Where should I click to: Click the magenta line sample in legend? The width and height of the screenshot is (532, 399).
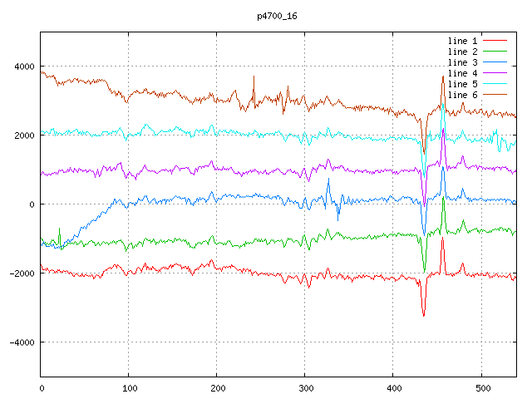point(495,73)
